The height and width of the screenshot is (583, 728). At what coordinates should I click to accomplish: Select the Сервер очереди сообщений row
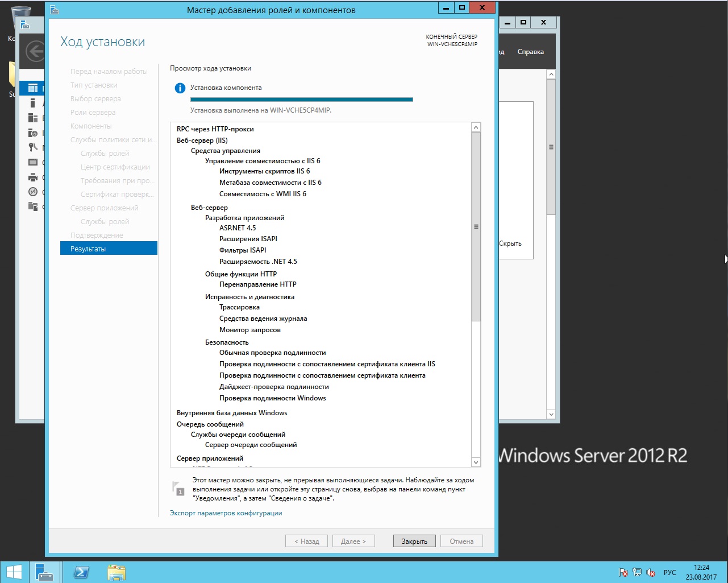[251, 445]
